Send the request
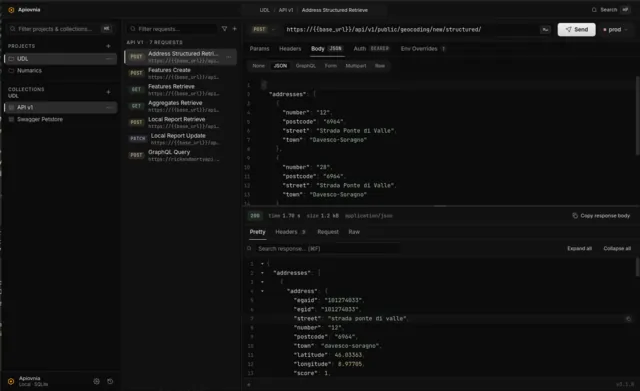This screenshot has width=640, height=391. tap(576, 29)
